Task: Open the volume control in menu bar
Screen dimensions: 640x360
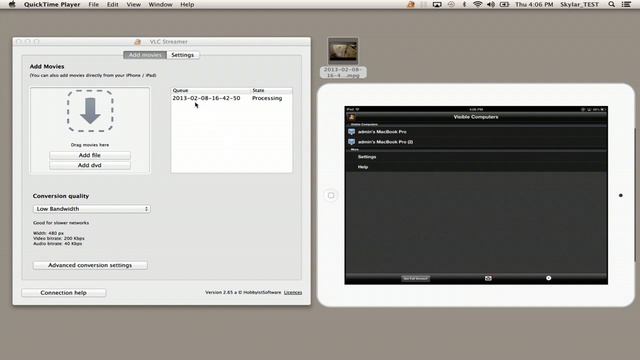Action: pos(491,4)
